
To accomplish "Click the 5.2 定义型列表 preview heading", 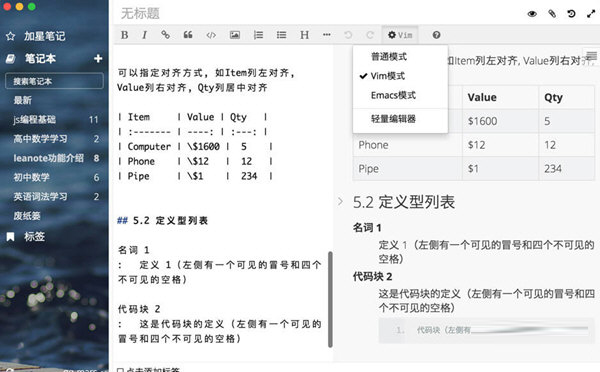I will 404,202.
